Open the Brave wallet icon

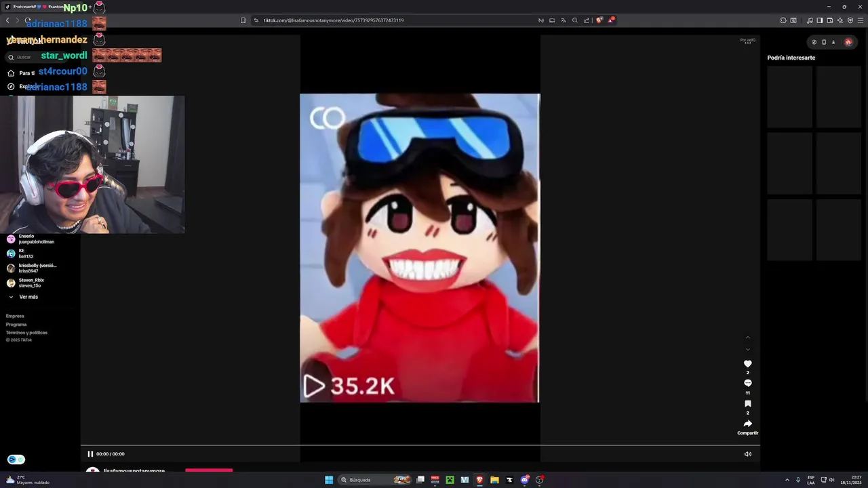[829, 20]
